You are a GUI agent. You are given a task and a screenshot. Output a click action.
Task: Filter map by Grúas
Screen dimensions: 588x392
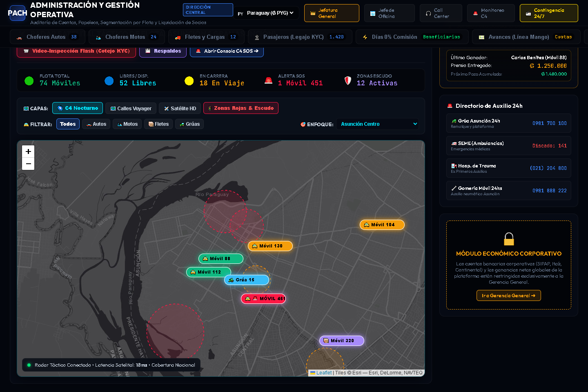coord(189,124)
